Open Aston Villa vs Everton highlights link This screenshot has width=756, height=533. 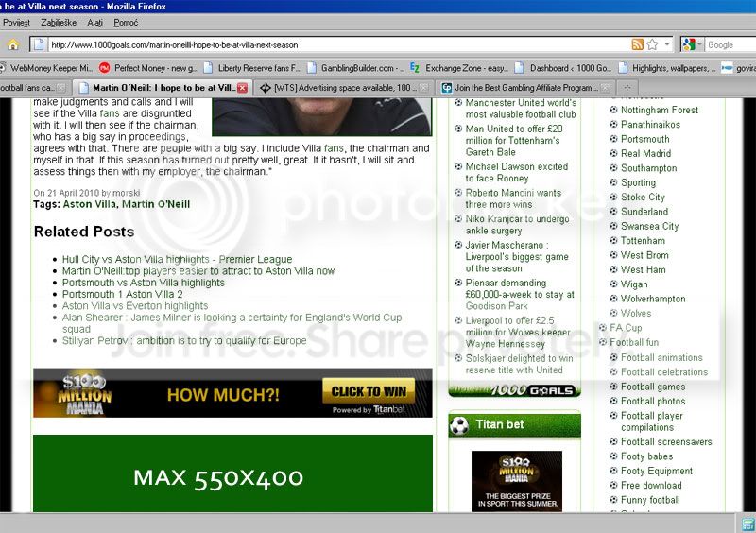(x=135, y=306)
